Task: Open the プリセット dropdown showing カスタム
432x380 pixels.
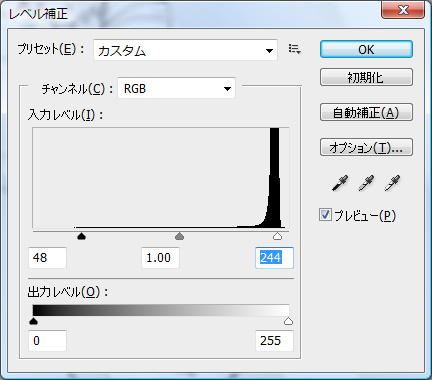Action: pos(185,50)
